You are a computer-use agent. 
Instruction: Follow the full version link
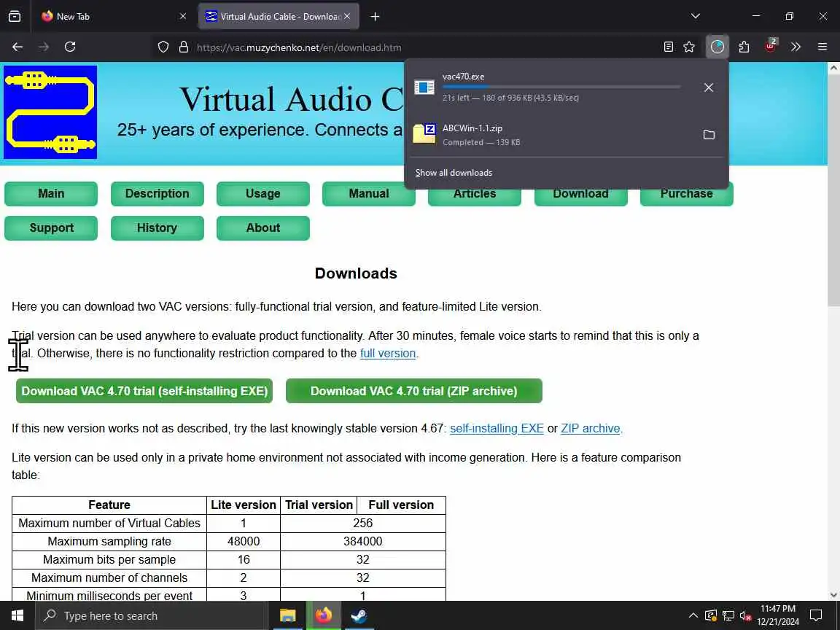(x=388, y=353)
